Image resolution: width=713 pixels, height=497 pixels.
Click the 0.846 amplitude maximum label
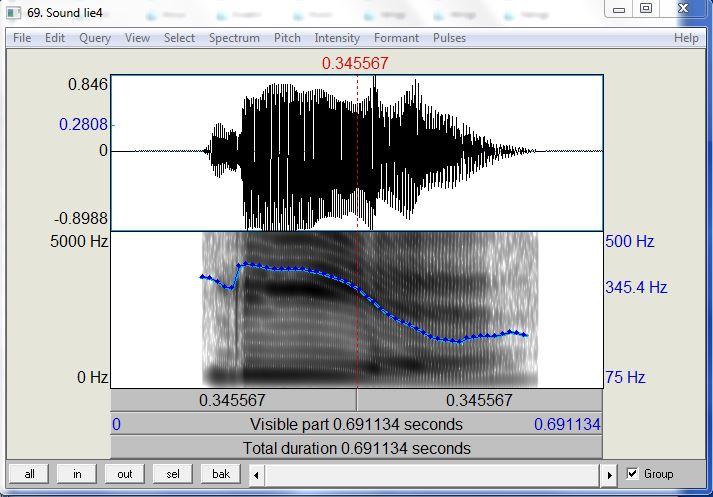(88, 85)
